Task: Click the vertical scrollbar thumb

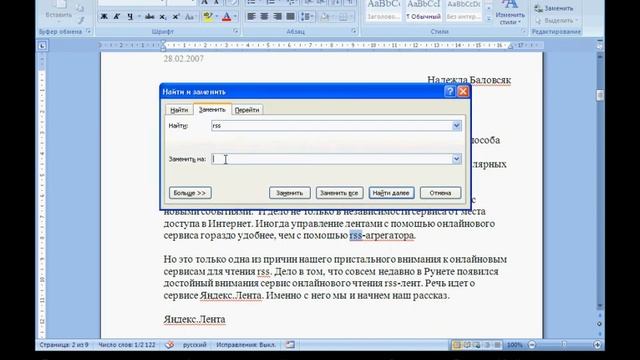Action: click(x=600, y=95)
